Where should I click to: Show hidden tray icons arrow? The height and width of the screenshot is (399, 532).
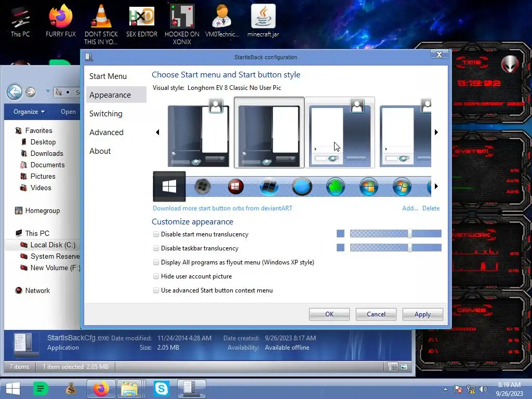(x=445, y=389)
